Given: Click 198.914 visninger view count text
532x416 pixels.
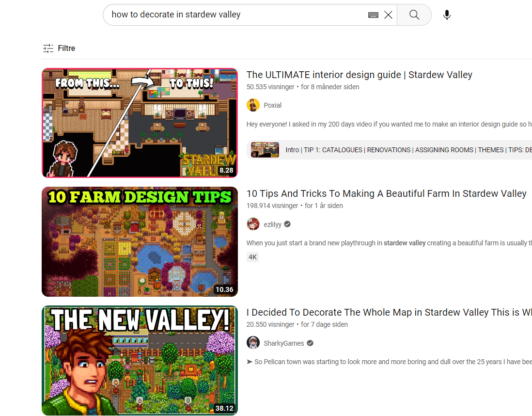Looking at the screenshot, I should (272, 206).
